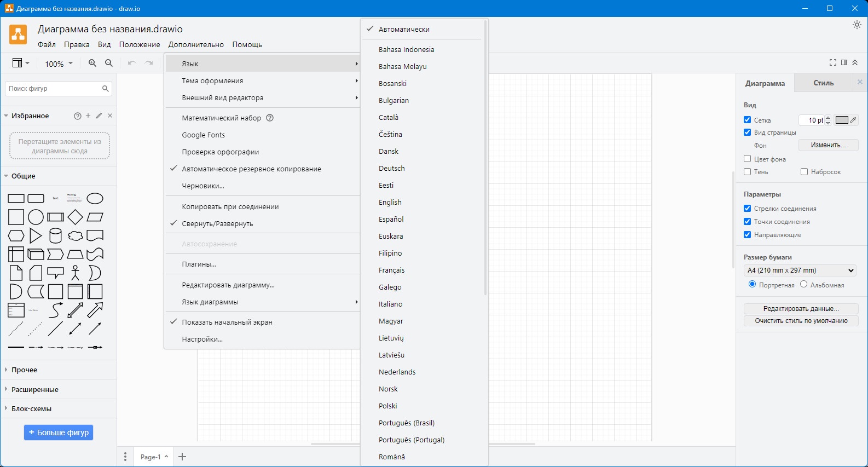Open Тема оформления submenu
The width and height of the screenshot is (868, 467).
tap(263, 80)
